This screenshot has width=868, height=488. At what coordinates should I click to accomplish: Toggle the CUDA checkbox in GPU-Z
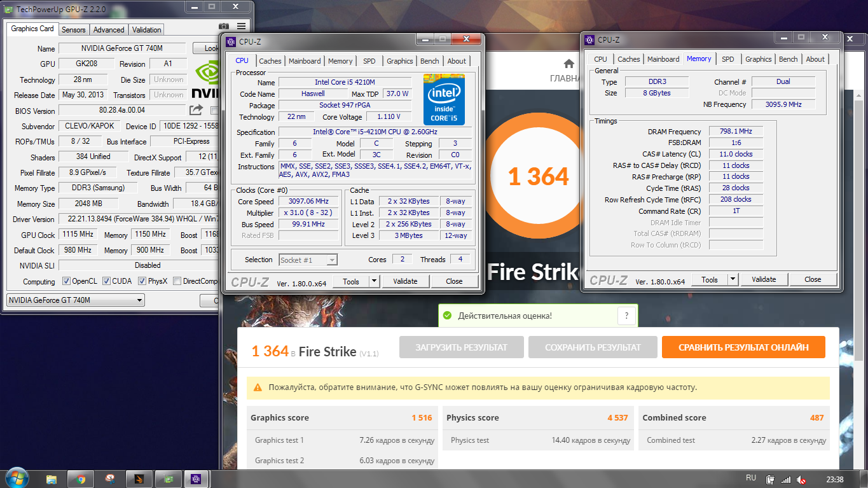pyautogui.click(x=106, y=281)
